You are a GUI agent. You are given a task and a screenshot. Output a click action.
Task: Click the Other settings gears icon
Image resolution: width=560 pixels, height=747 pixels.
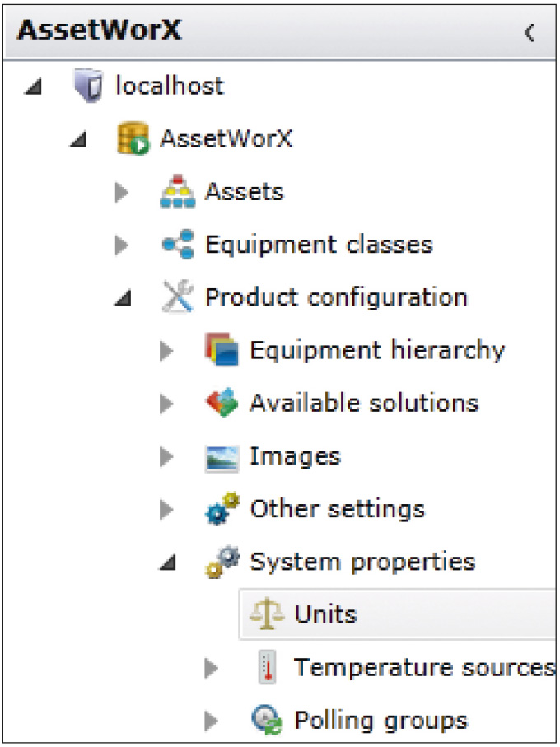coord(222,509)
